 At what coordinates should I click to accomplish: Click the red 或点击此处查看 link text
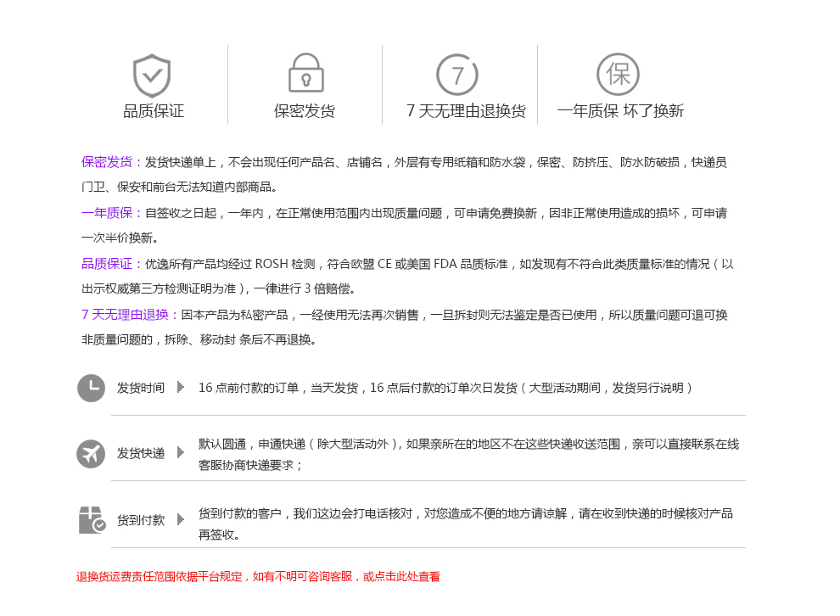coord(402,577)
